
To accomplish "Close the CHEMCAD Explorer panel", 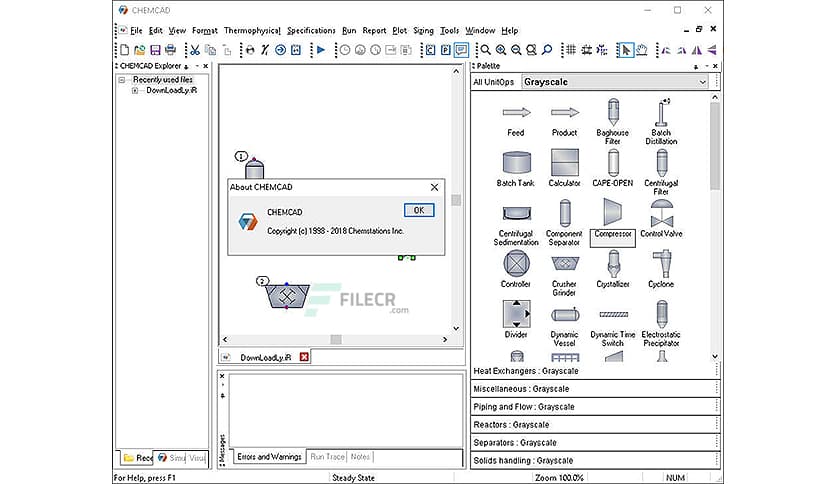I will coord(205,66).
